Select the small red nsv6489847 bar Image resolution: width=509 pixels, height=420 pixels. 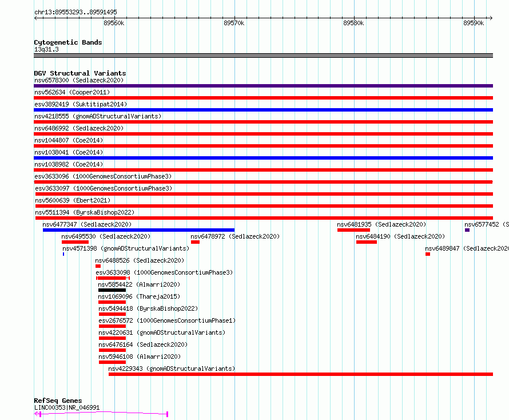pos(428,254)
